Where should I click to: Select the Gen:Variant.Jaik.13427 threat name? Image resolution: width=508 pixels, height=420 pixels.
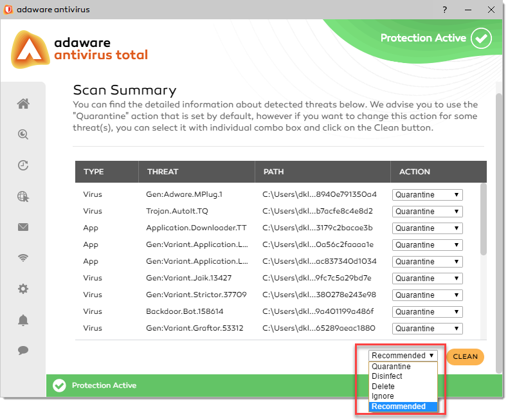point(189,278)
